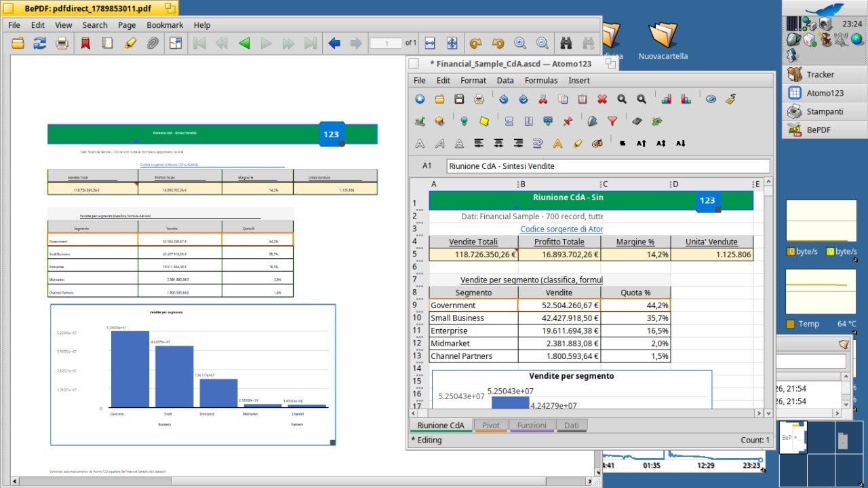Print the PDF from BePDF toolbar
Screen dimensions: 868x488
tap(62, 43)
